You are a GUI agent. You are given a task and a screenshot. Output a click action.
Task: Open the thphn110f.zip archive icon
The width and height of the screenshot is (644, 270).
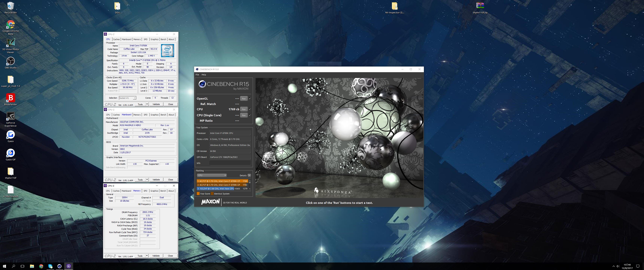click(480, 7)
